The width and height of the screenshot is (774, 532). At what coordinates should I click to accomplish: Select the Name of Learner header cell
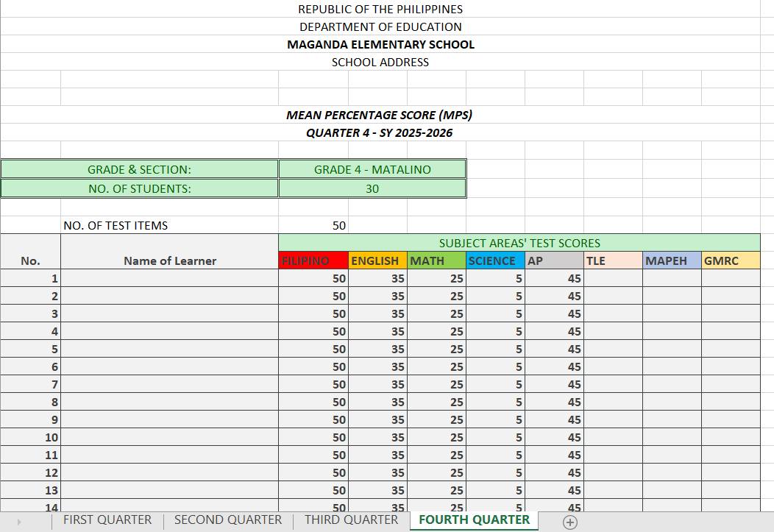tap(169, 252)
